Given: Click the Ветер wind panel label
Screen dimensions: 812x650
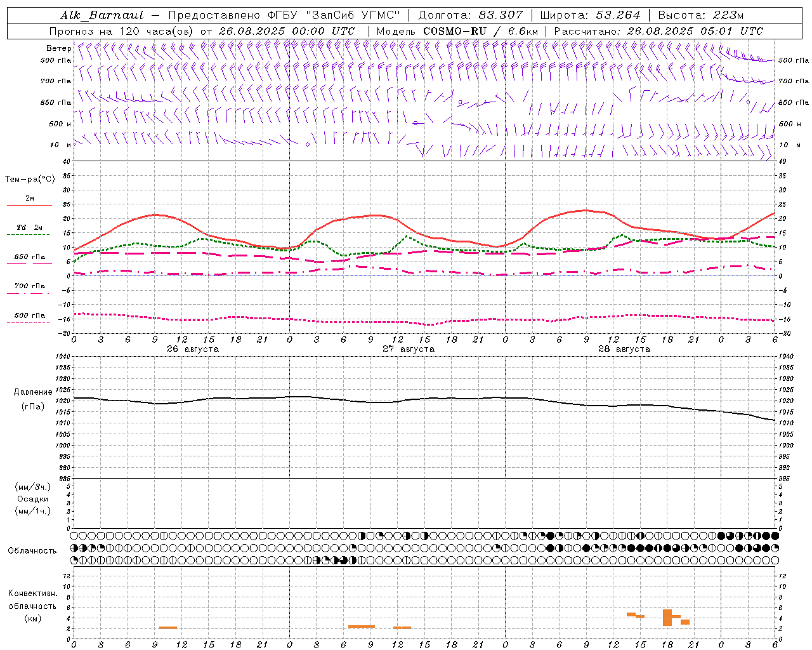Looking at the screenshot, I should click(x=58, y=48).
